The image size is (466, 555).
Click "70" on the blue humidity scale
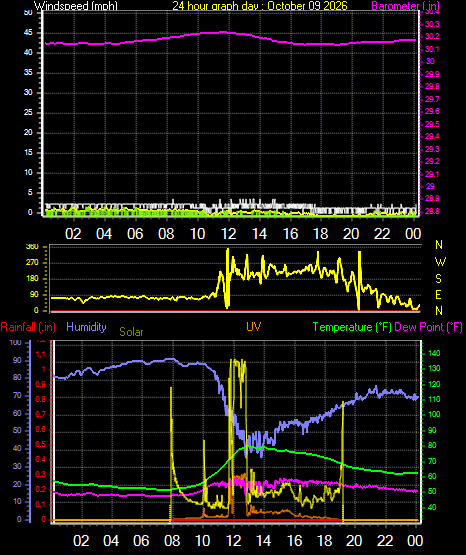(17, 395)
